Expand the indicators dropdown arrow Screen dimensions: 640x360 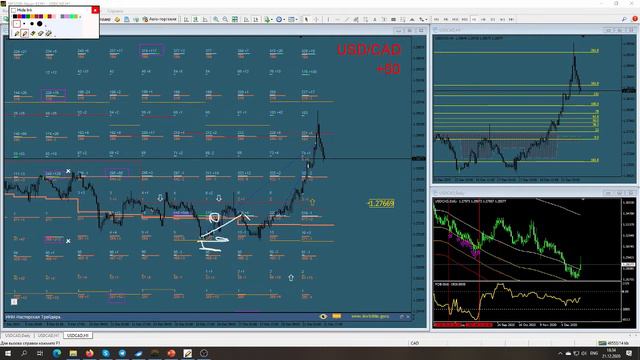272,19
